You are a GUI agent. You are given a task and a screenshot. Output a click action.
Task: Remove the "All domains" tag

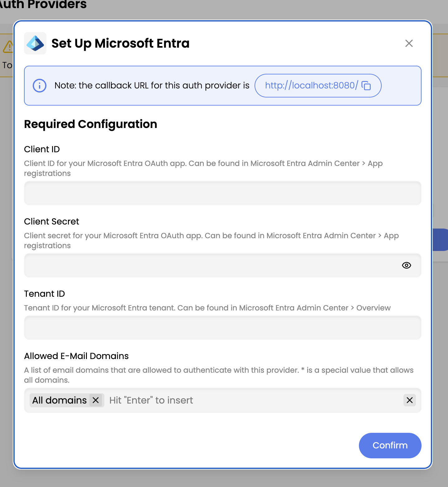click(96, 400)
